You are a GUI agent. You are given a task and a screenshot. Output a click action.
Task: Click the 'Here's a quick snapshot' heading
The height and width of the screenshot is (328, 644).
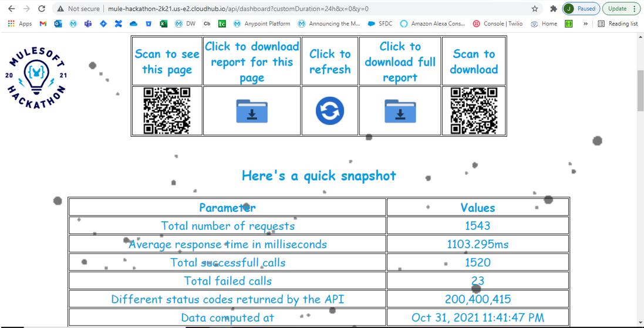[319, 175]
